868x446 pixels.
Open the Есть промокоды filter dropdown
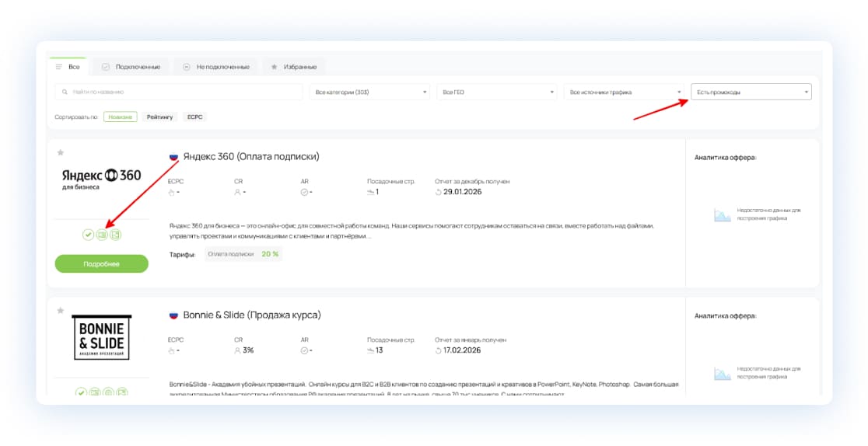pyautogui.click(x=751, y=92)
